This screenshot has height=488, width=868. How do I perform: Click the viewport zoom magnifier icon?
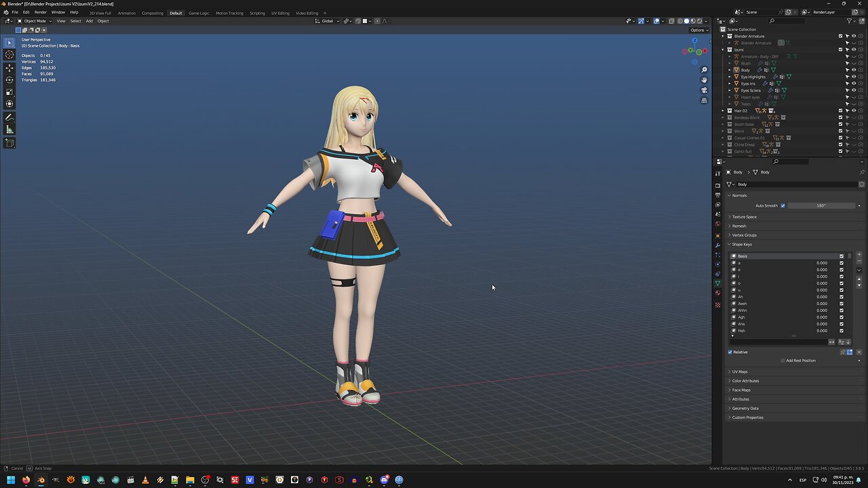tap(705, 70)
